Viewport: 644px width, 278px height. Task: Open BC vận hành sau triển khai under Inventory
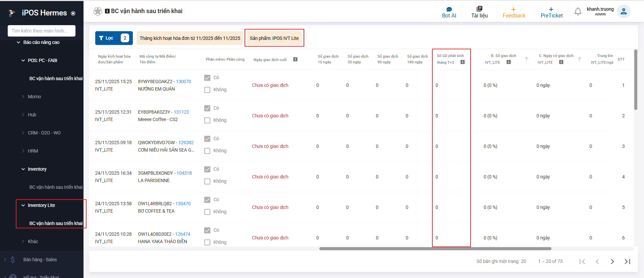pyautogui.click(x=56, y=187)
